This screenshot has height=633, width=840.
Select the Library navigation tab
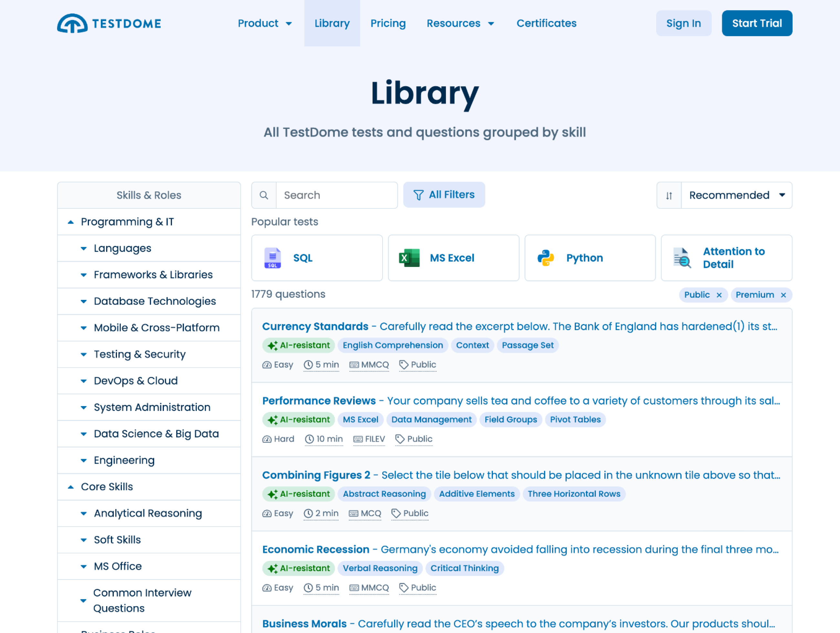click(x=331, y=23)
